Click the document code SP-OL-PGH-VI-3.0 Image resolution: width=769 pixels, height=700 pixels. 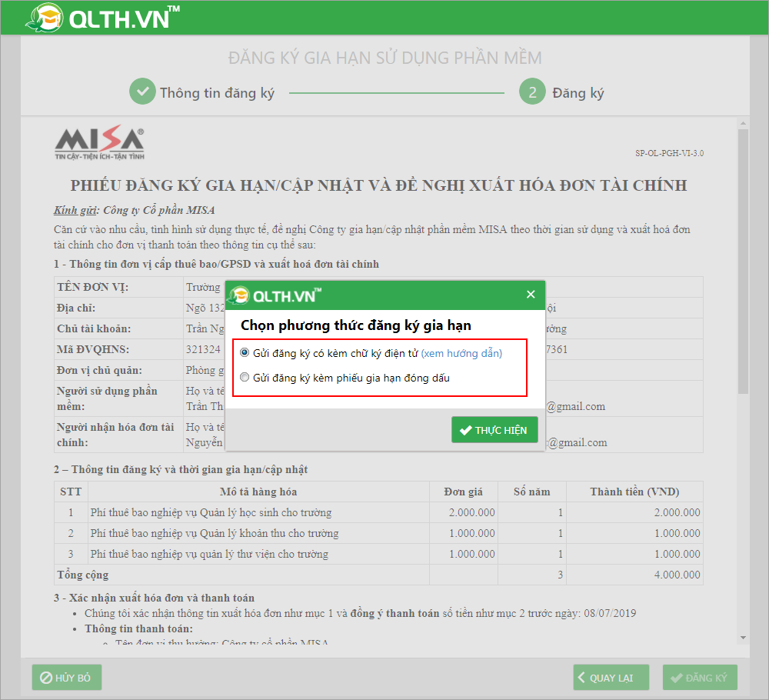(670, 153)
